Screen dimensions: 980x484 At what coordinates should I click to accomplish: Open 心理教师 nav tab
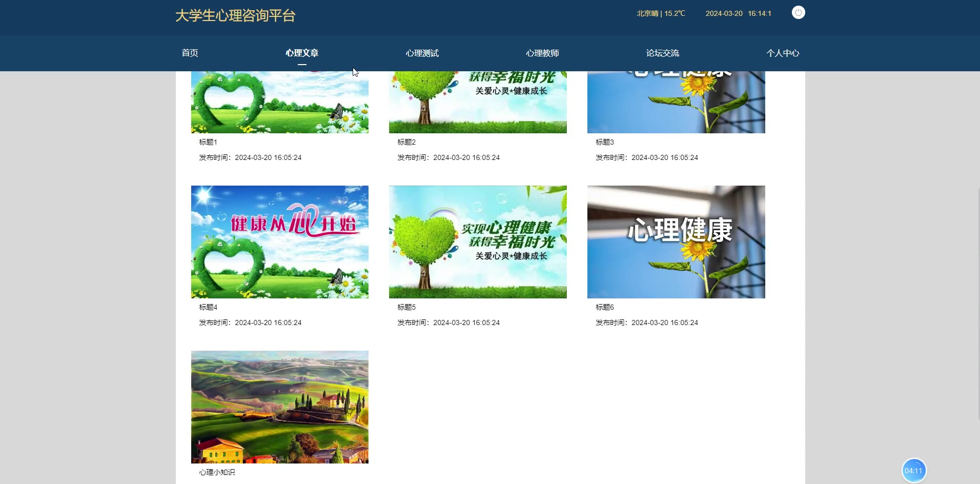(542, 53)
